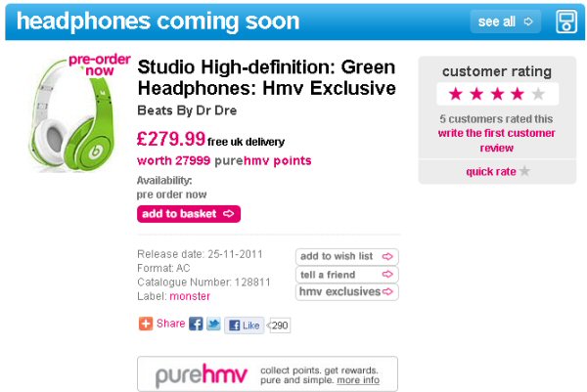The height and width of the screenshot is (392, 587).
Task: Open the monster label link
Action: coord(190,296)
